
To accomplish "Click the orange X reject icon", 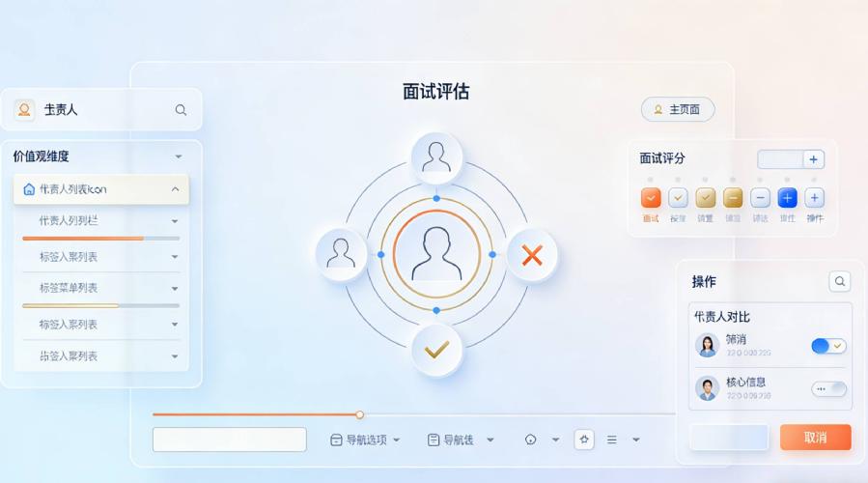I will 532,255.
